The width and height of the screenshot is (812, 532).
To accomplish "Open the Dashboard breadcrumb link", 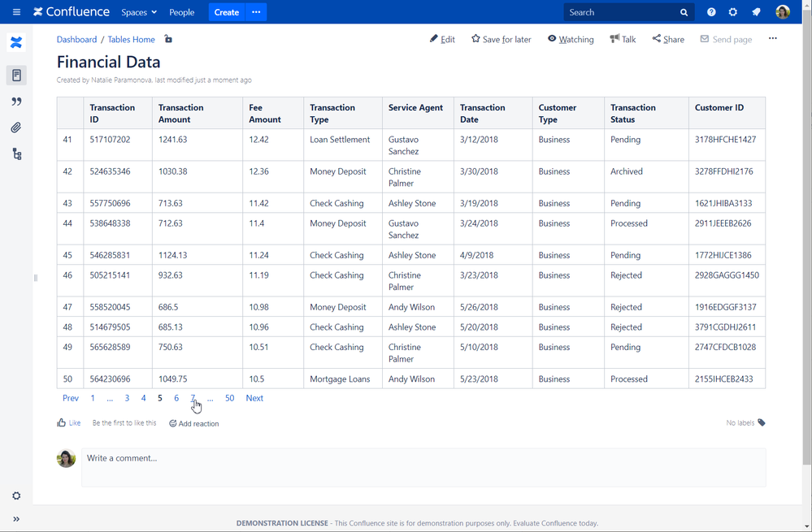I will (x=76, y=39).
